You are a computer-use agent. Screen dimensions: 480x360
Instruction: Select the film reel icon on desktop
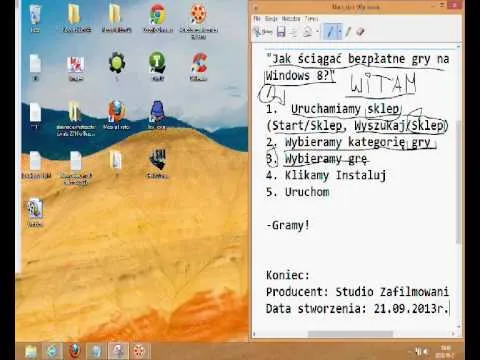click(199, 20)
